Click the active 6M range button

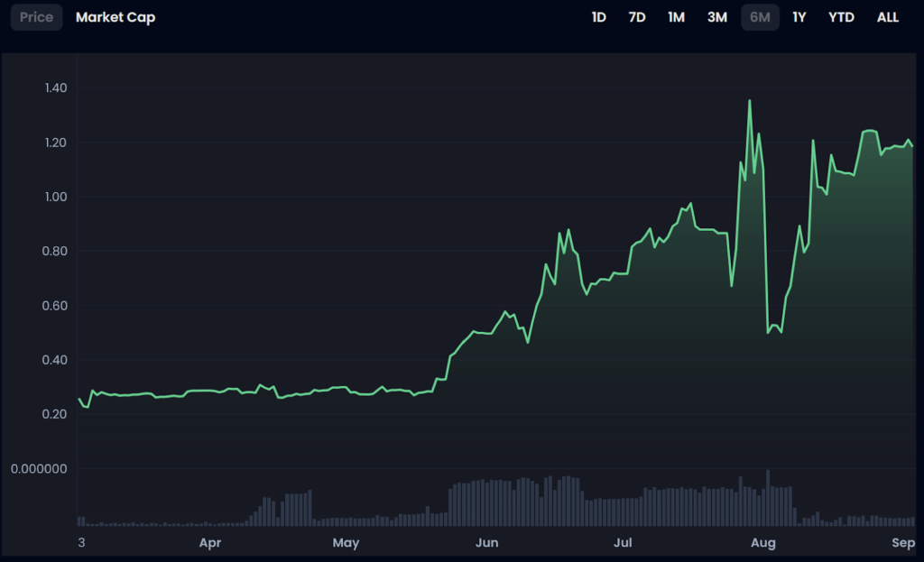760,17
